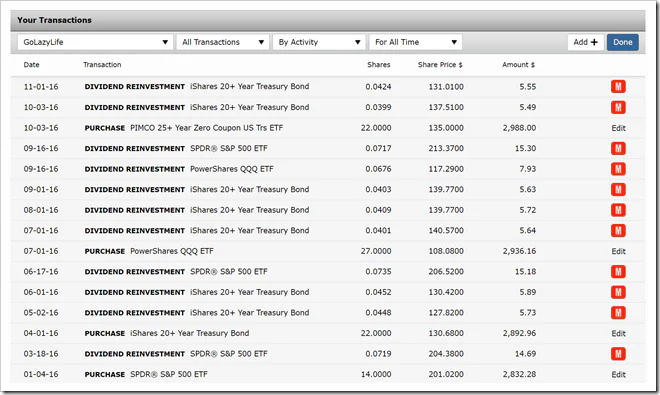This screenshot has width=660, height=395.
Task: Open the For All Time period dropdown
Action: pyautogui.click(x=415, y=42)
